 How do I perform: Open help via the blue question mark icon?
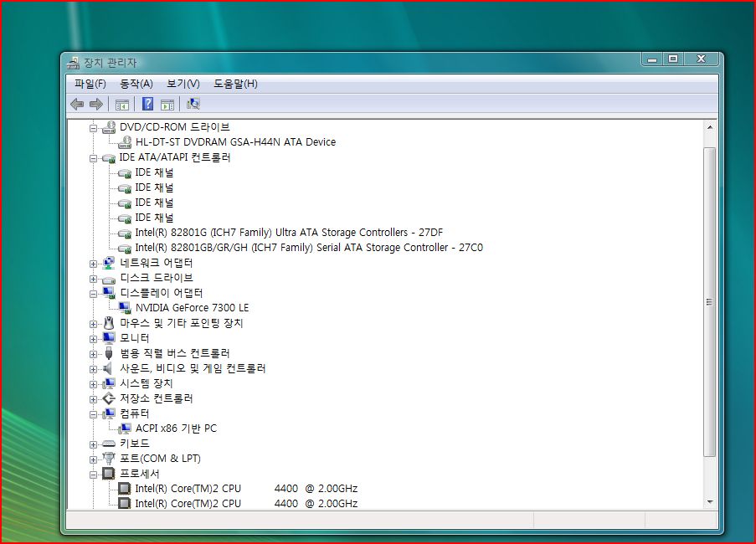[x=147, y=104]
